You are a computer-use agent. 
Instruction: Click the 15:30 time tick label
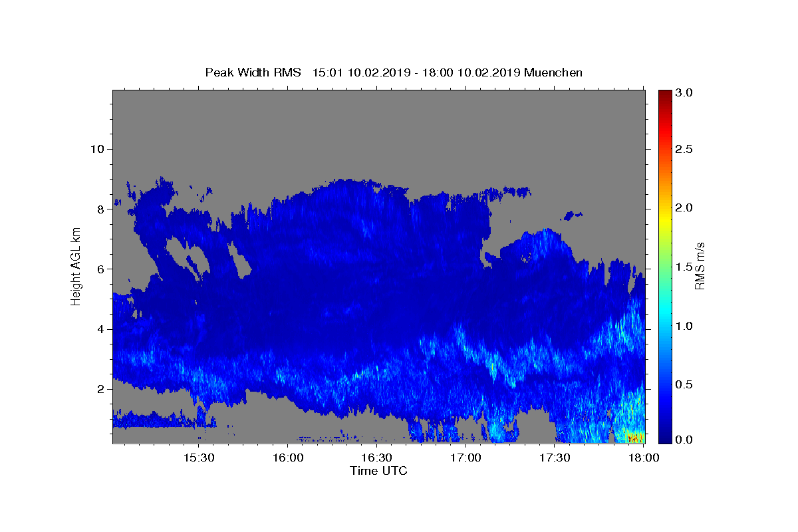pyautogui.click(x=199, y=458)
